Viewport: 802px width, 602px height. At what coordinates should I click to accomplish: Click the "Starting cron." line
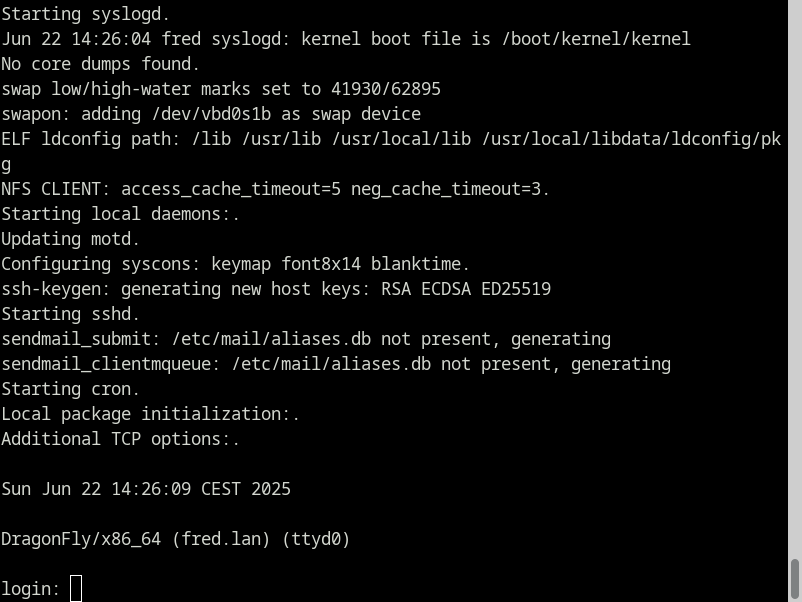tap(71, 389)
